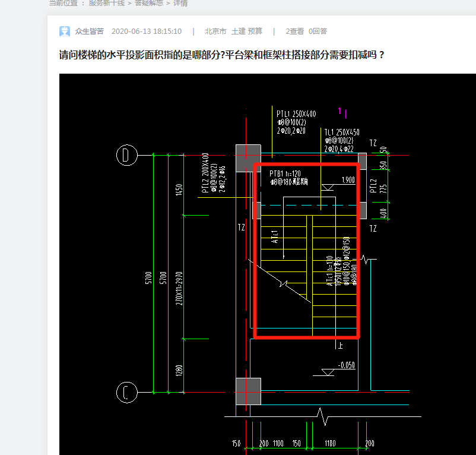Click the 服务新干线 breadcrumb link
Image resolution: width=476 pixels, height=455 pixels.
point(107,3)
